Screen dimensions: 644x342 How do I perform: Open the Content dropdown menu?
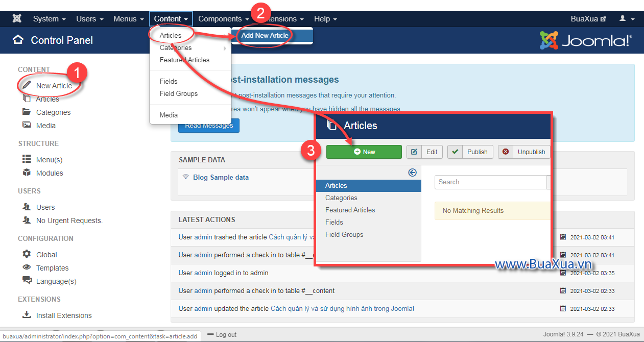171,19
